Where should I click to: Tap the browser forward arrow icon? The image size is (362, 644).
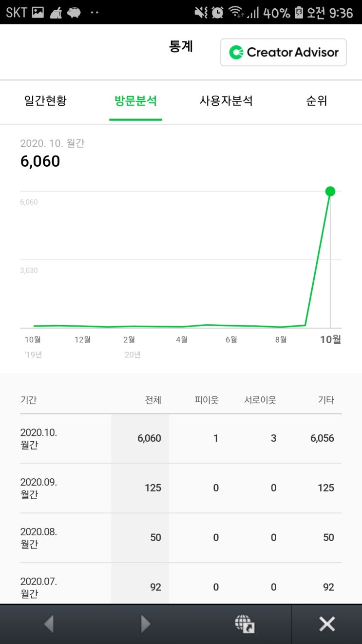pos(145,624)
